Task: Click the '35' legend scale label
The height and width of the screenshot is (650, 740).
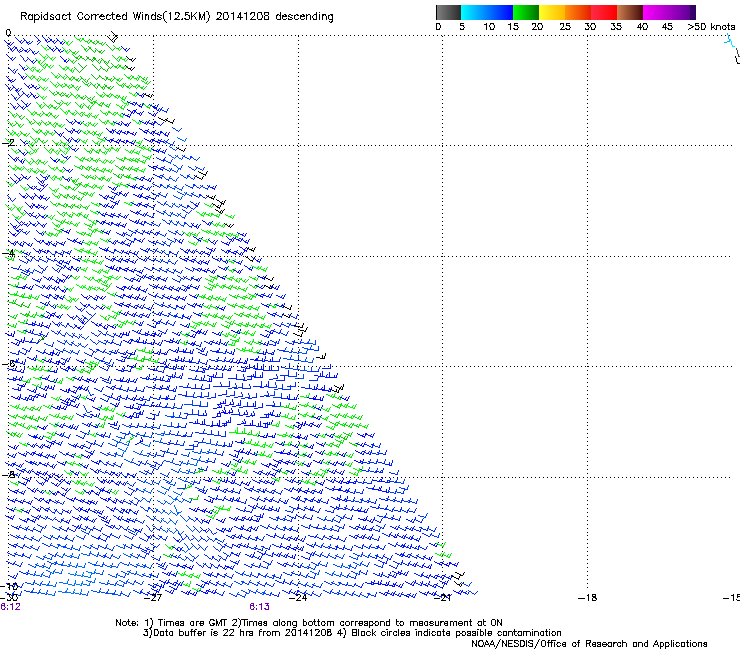Action: [616, 27]
